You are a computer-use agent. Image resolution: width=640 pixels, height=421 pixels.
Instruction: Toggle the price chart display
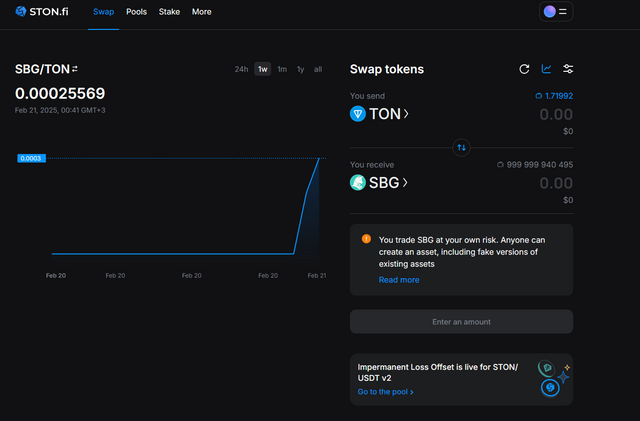click(546, 69)
